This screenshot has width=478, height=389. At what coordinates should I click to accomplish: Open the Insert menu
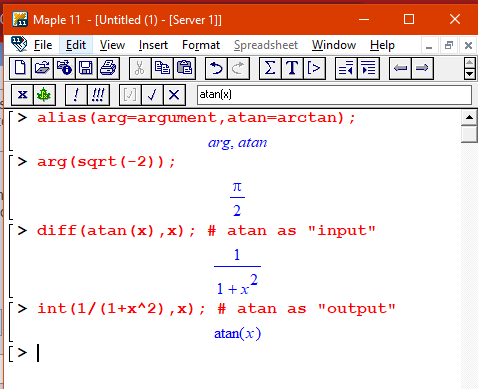pyautogui.click(x=153, y=45)
